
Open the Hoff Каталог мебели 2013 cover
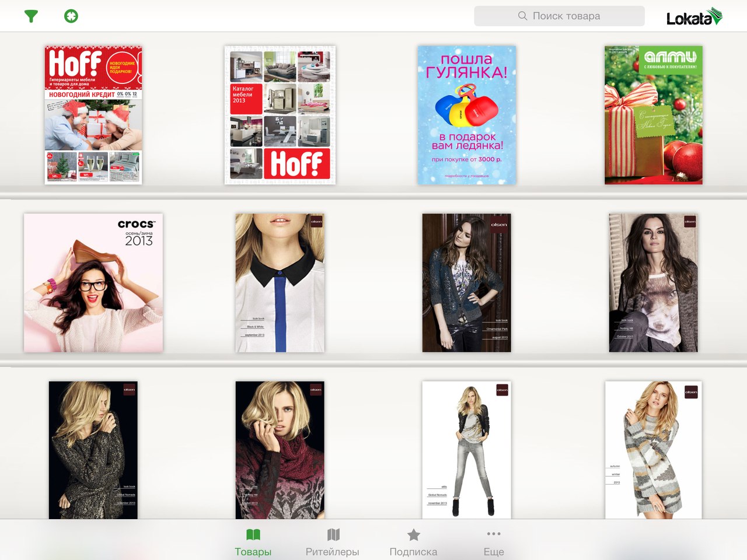point(280,115)
